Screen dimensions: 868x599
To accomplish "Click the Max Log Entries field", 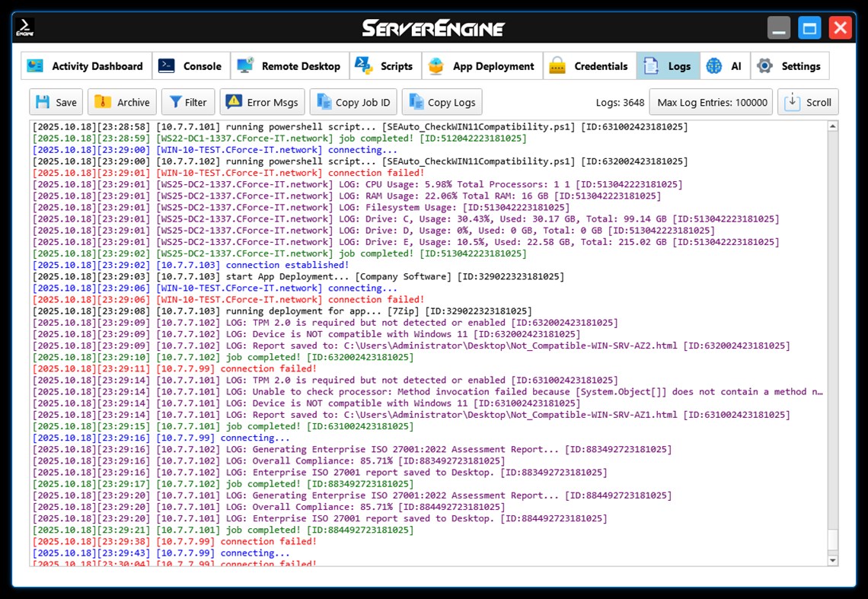I will 710,101.
